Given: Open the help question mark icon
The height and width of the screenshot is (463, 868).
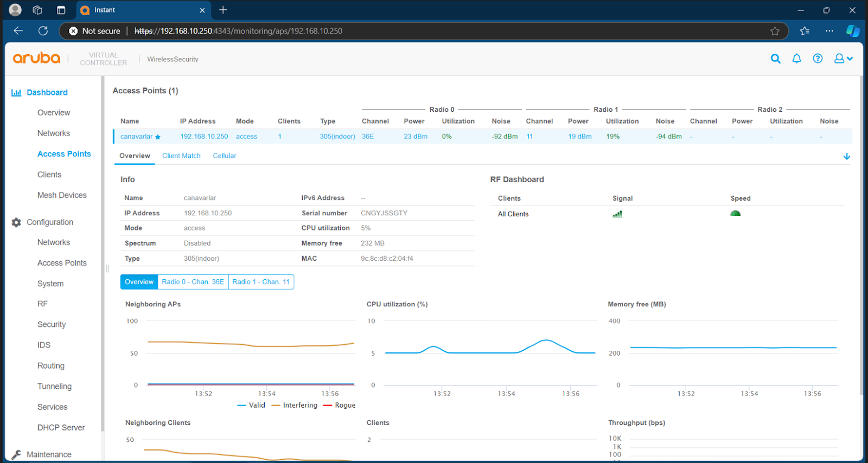Looking at the screenshot, I should coord(818,59).
